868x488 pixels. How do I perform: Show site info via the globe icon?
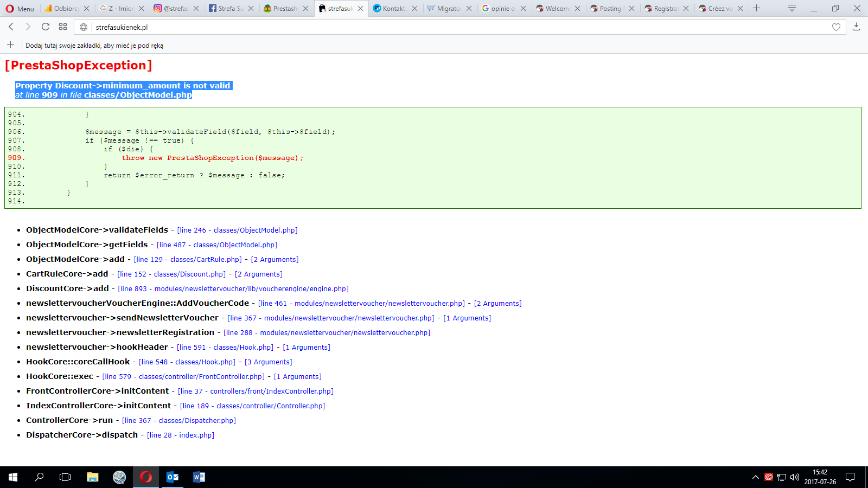tap(84, 27)
